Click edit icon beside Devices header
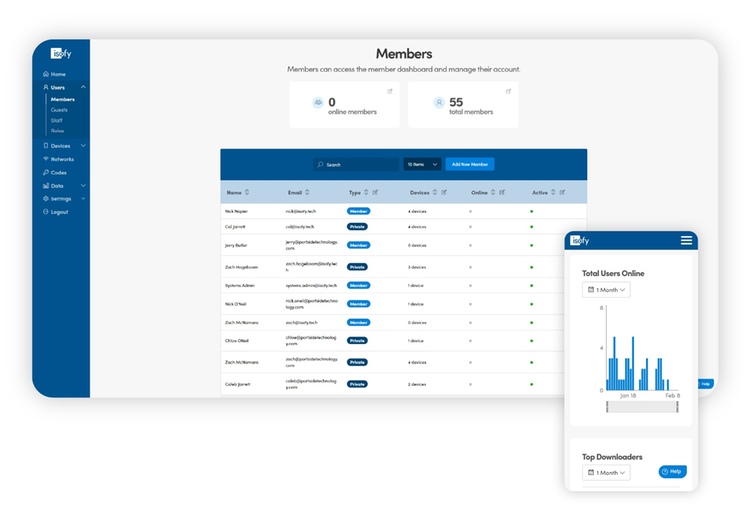 point(444,192)
